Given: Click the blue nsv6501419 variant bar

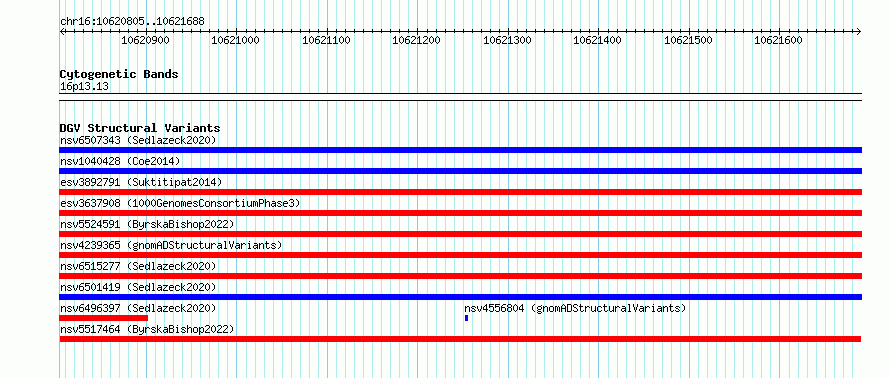Looking at the screenshot, I should [x=460, y=297].
